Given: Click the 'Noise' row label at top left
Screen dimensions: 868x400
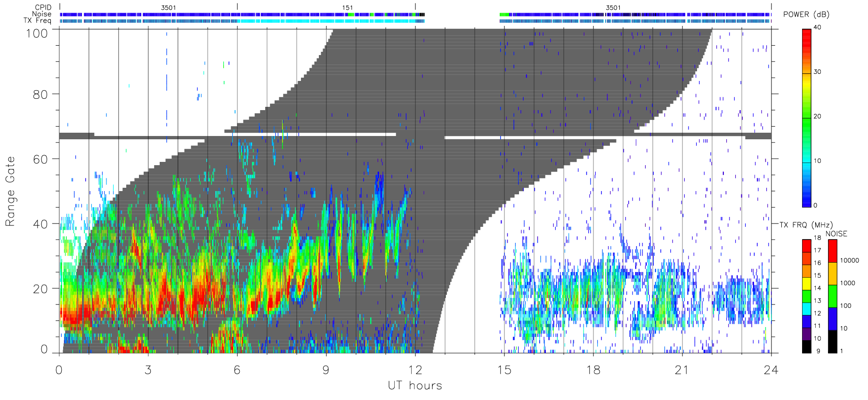Looking at the screenshot, I should (41, 14).
